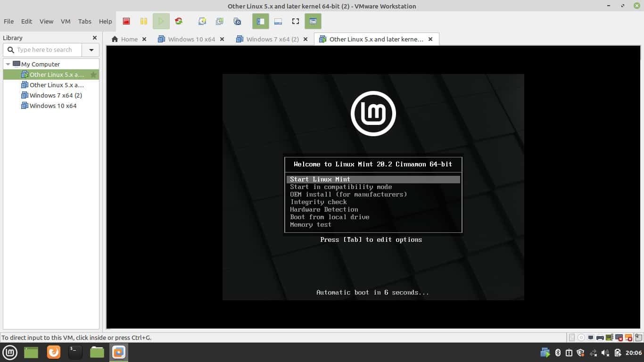This screenshot has height=362, width=644.
Task: Click the VMware Workstation taskbar button
Action: (x=119, y=352)
